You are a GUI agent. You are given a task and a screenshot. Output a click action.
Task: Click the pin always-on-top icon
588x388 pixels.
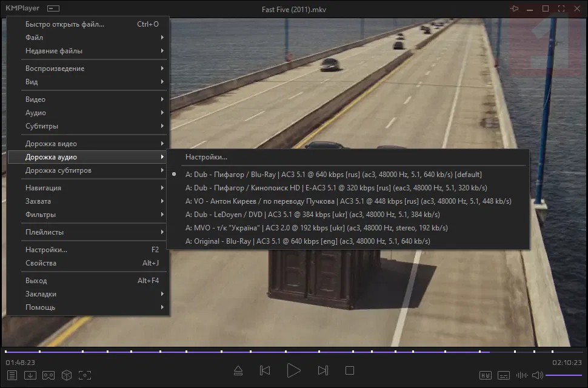[514, 8]
